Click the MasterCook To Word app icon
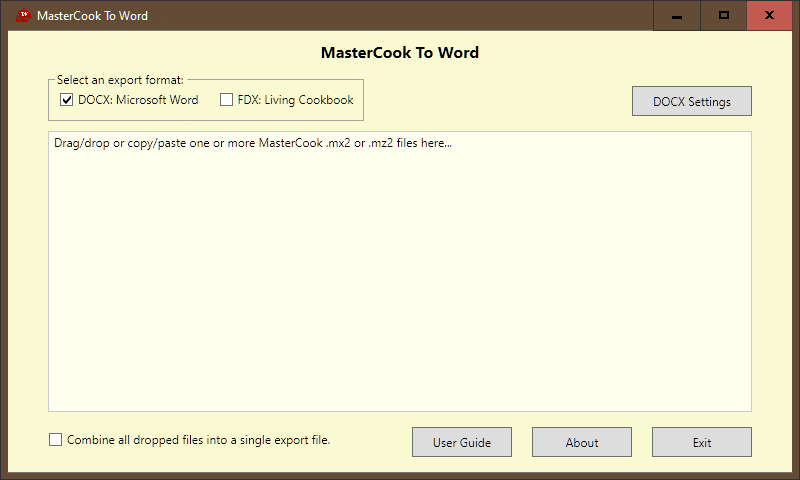The width and height of the screenshot is (800, 480). [22, 16]
